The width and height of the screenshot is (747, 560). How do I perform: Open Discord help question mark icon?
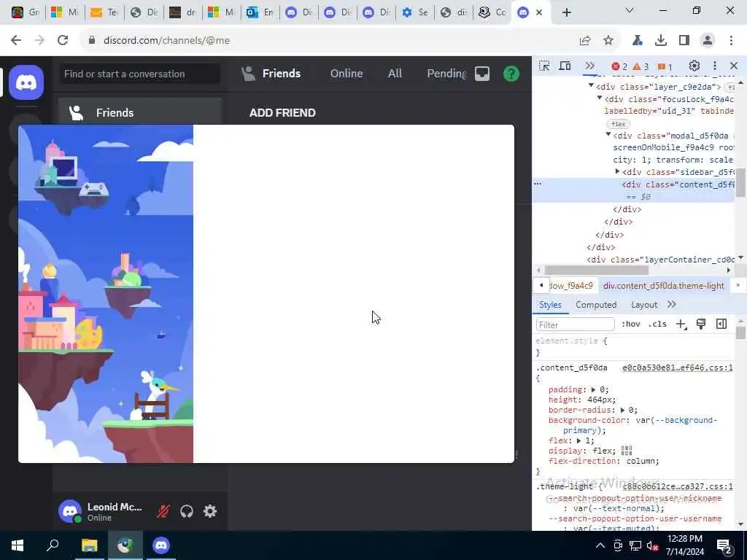(511, 74)
